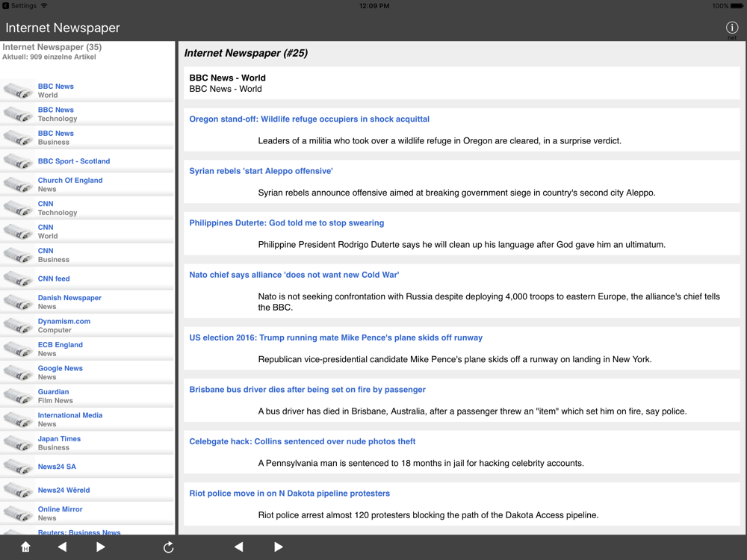
Task: Click the "Internet Newspaper (35)" sidebar header
Action: [x=52, y=46]
